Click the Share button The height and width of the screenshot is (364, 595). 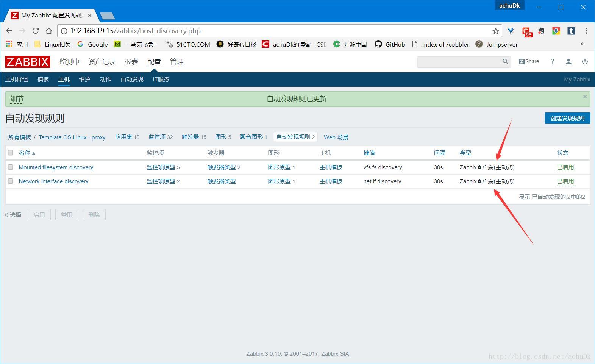tap(529, 61)
